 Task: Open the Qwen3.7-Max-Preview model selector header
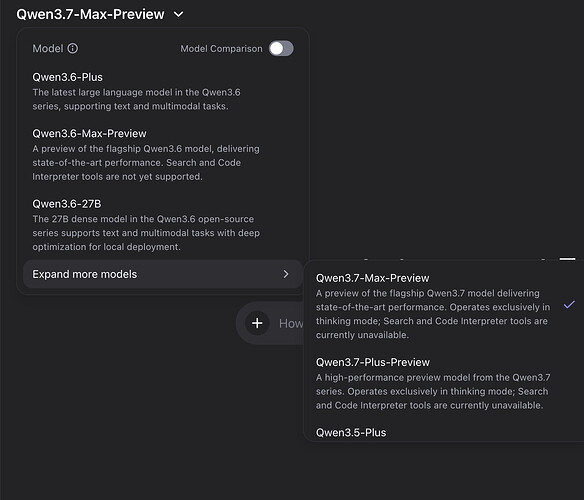[x=100, y=14]
